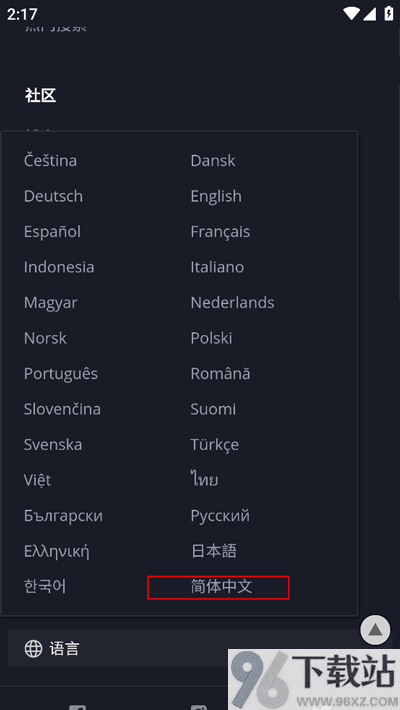
Task: Tap the Wi-Fi status bar icon
Action: pyautogui.click(x=351, y=14)
